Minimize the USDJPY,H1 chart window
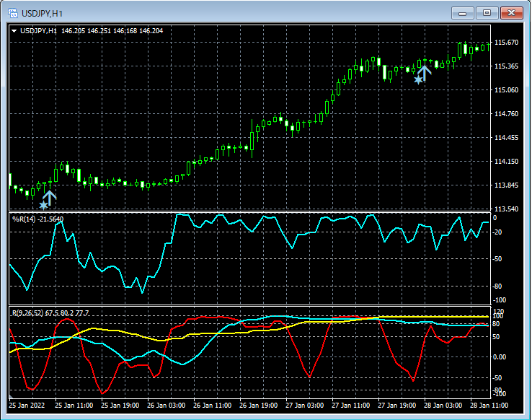The width and height of the screenshot is (532, 420). (462, 12)
